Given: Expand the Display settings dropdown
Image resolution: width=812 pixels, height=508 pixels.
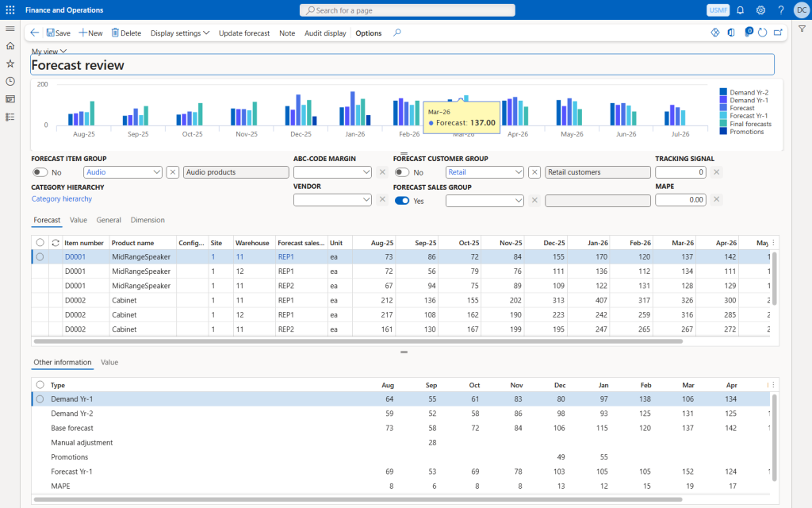Looking at the screenshot, I should pyautogui.click(x=179, y=33).
